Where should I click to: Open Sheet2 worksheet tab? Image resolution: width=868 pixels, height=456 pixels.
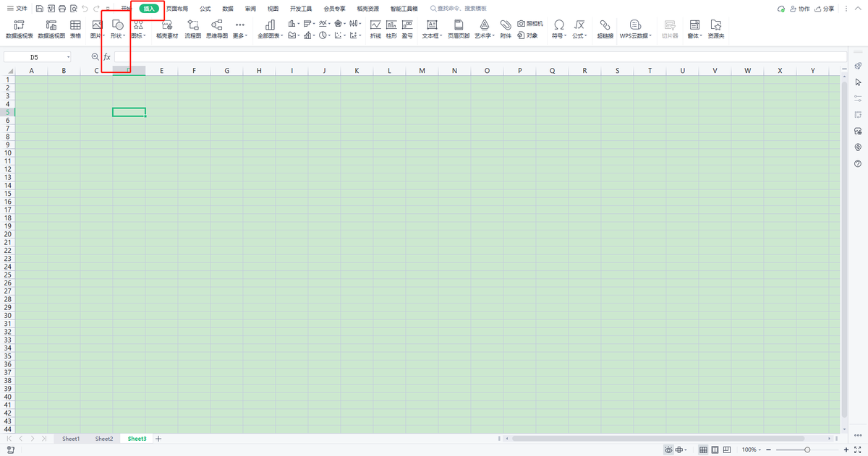pos(104,439)
